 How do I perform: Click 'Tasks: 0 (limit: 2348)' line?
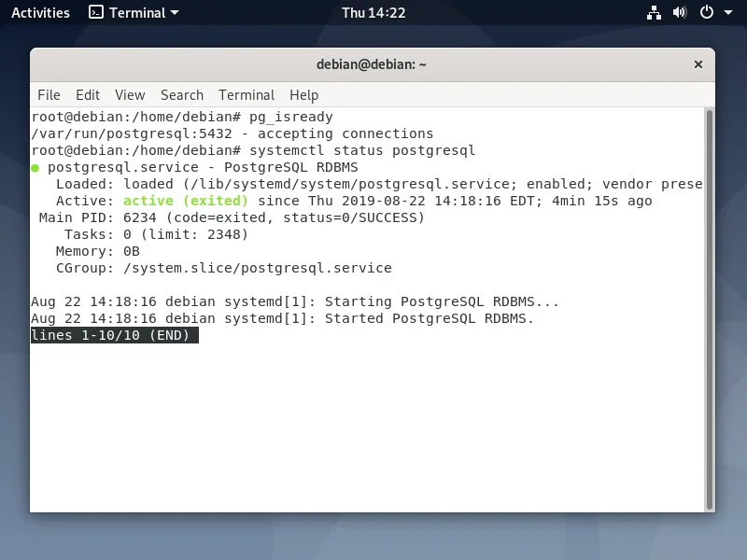coord(156,235)
